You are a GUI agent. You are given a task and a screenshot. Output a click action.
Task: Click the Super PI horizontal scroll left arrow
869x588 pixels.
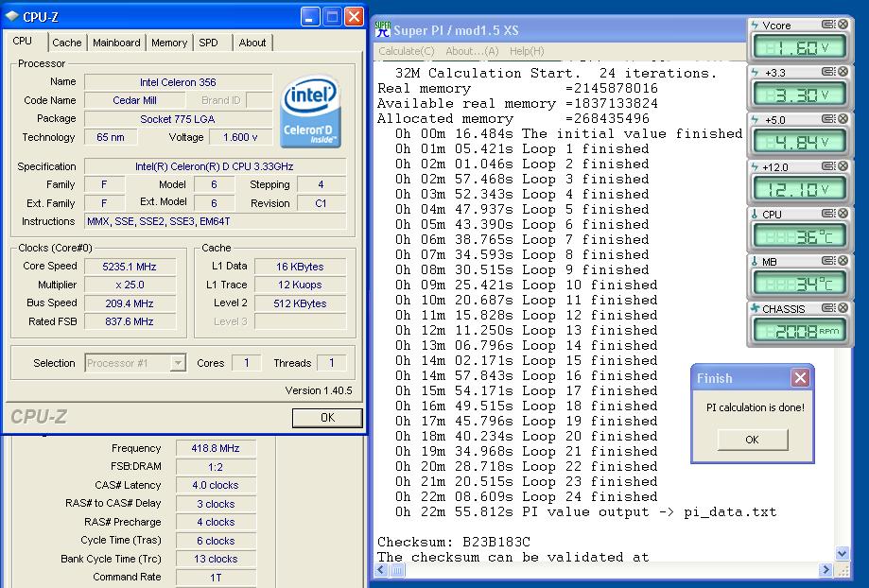[381, 569]
